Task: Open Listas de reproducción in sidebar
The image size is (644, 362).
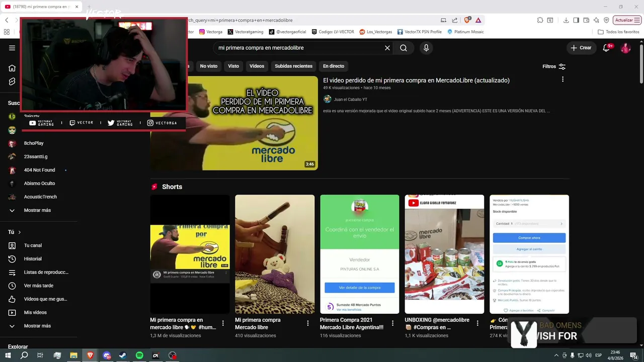Action: [46, 272]
